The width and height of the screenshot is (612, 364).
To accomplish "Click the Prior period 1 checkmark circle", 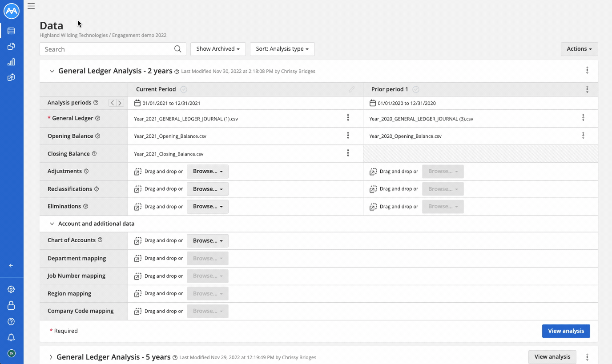I will pos(416,89).
